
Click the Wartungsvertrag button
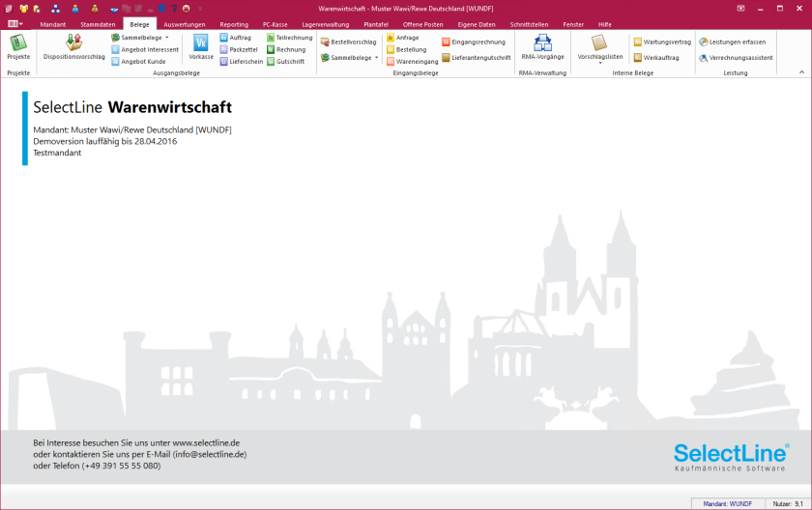pyautogui.click(x=662, y=42)
